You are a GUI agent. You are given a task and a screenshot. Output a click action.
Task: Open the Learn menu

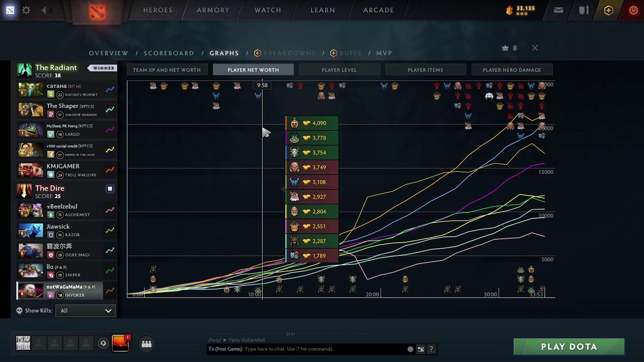323,10
